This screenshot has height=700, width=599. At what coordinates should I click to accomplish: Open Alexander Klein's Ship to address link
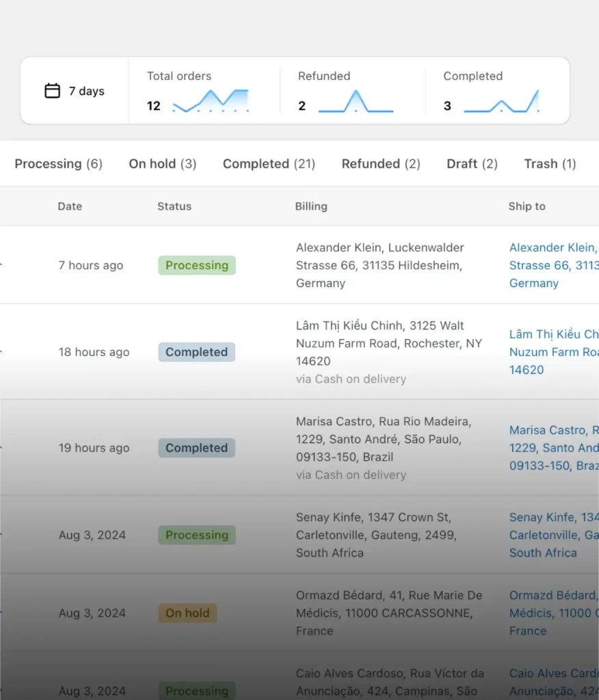pos(554,265)
